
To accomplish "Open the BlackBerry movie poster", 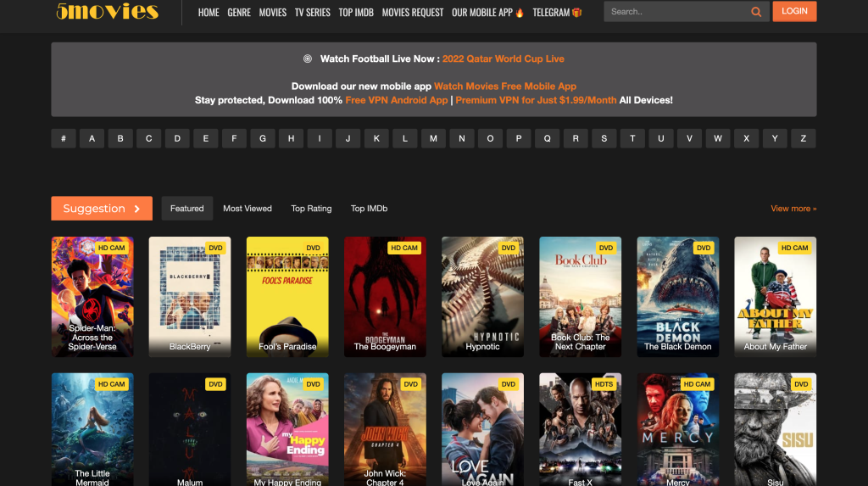I will [x=190, y=297].
